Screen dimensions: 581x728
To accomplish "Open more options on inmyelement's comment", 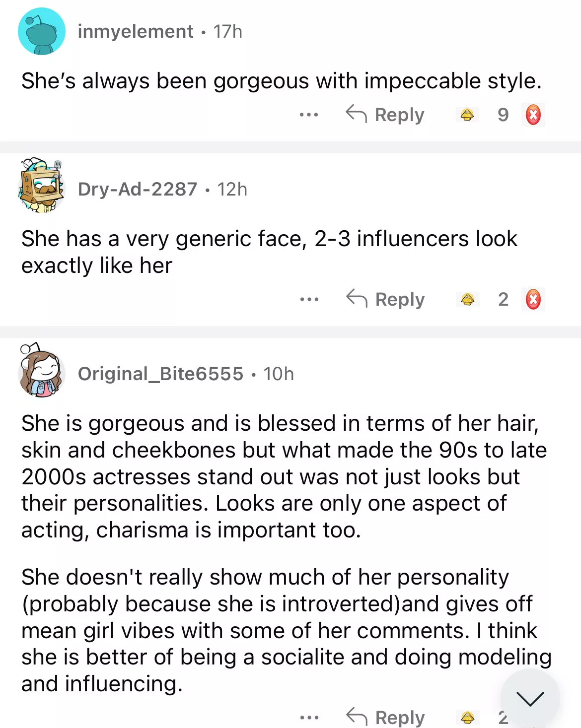I will (309, 115).
